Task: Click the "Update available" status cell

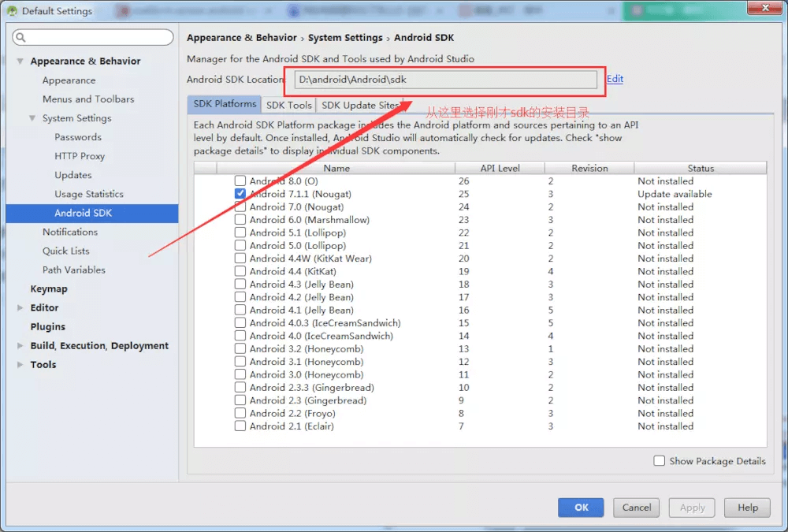Action: tap(675, 194)
